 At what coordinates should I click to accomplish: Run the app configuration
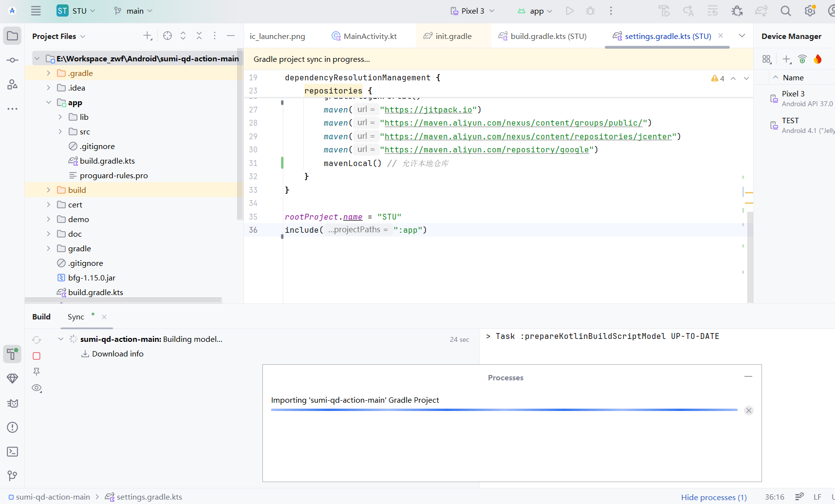(x=570, y=11)
